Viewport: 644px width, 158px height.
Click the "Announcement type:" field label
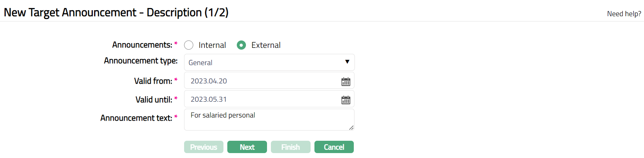tap(141, 61)
